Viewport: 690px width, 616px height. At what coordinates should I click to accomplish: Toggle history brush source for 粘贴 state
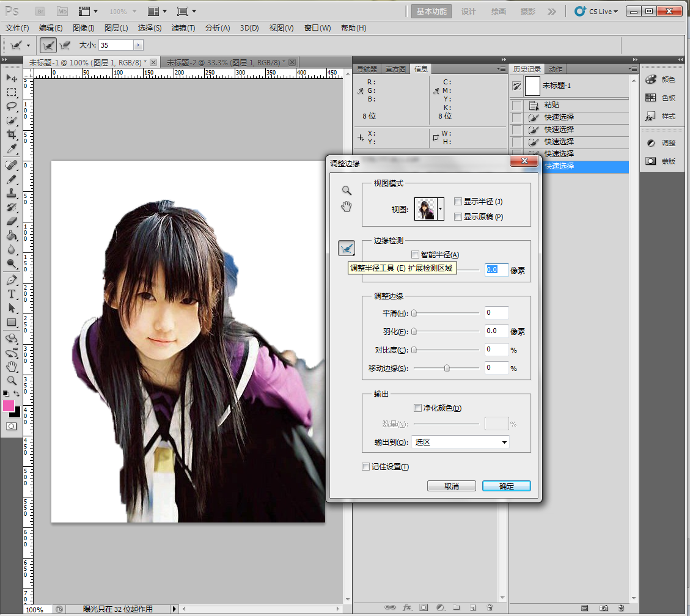(517, 105)
